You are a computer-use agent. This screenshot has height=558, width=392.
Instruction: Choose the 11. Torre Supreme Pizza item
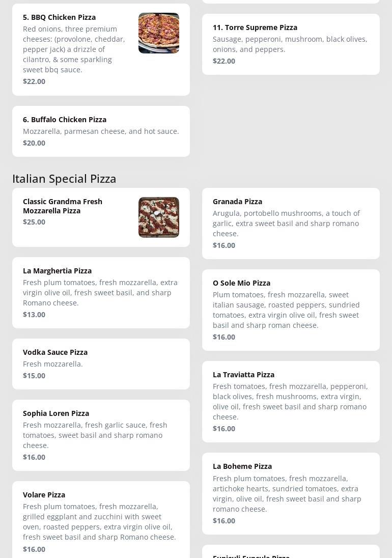[x=290, y=44]
